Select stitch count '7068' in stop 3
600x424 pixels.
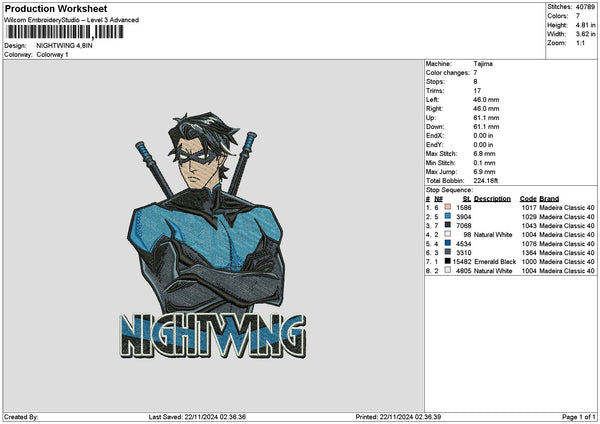464,226
